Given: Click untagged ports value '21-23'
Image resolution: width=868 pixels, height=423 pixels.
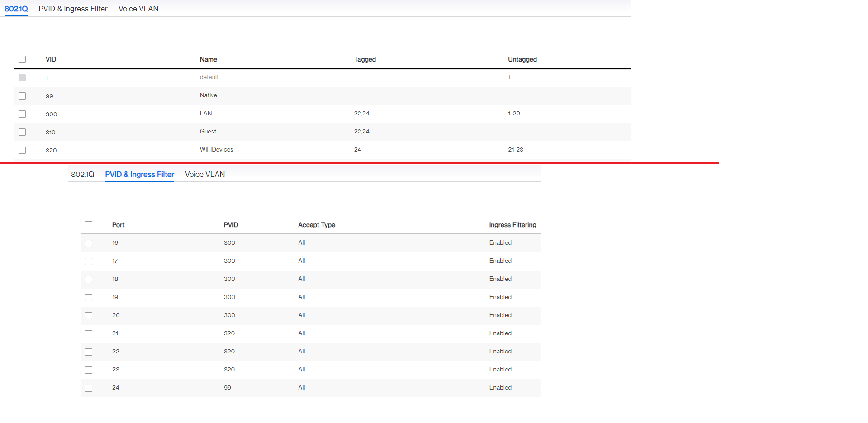Looking at the screenshot, I should tap(516, 150).
